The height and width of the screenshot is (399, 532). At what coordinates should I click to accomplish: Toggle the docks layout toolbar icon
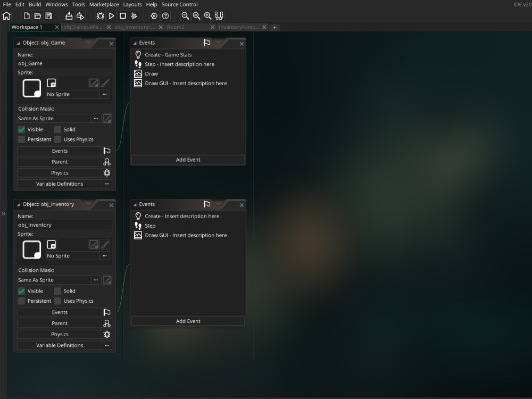(x=219, y=15)
